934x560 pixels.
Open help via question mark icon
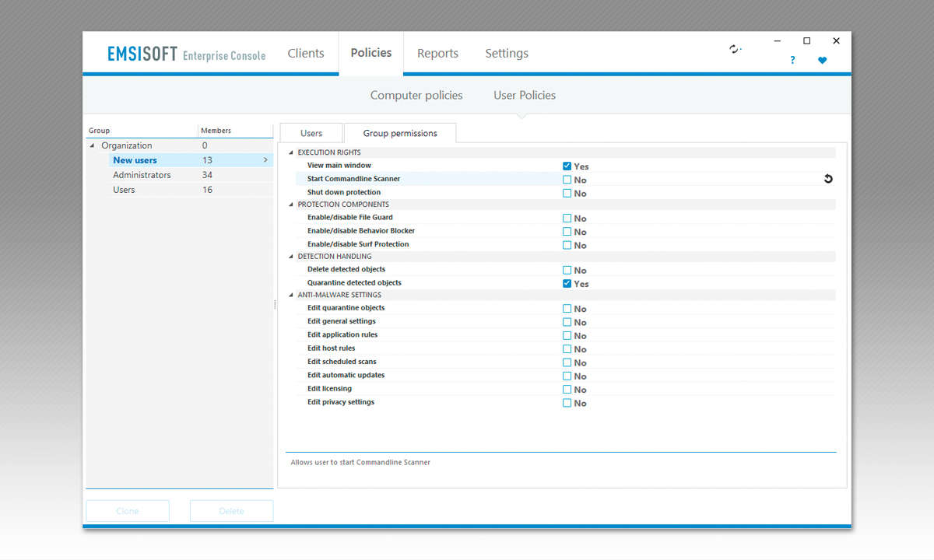[x=792, y=61]
